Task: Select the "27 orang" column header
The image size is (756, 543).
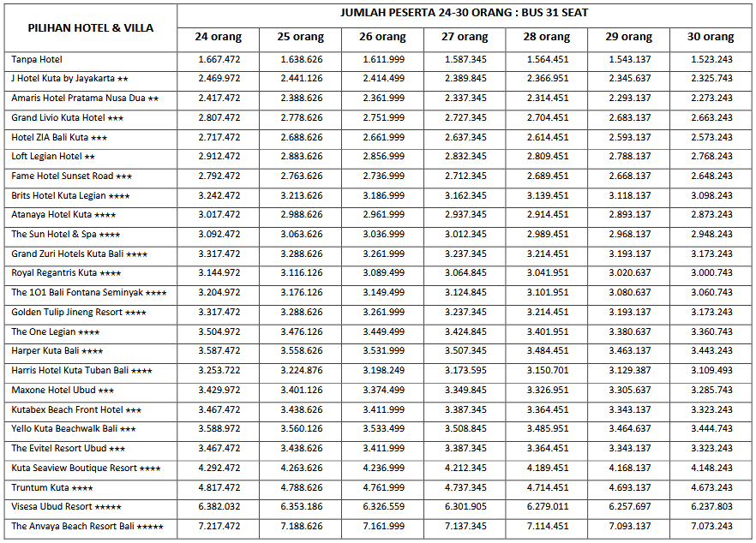Action: point(465,38)
